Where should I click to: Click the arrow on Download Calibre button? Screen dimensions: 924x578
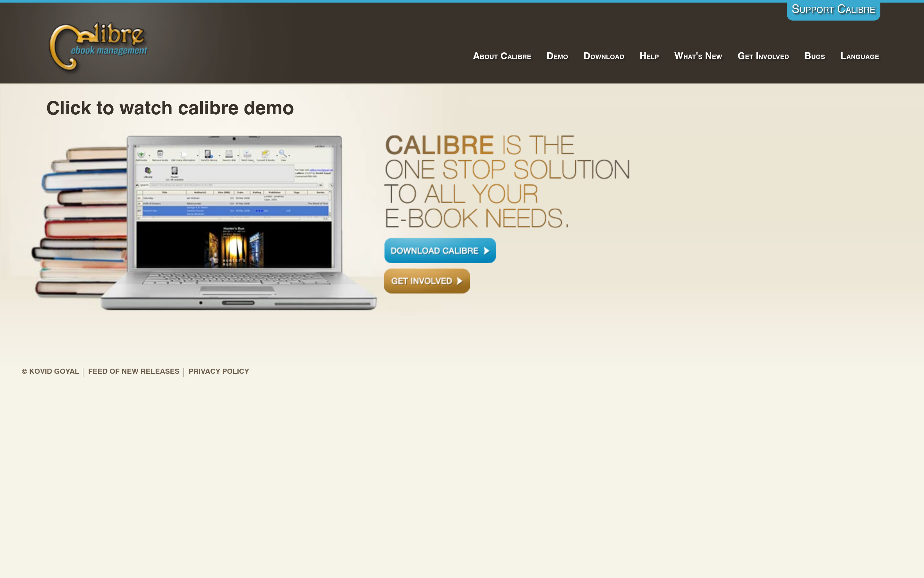(x=486, y=251)
